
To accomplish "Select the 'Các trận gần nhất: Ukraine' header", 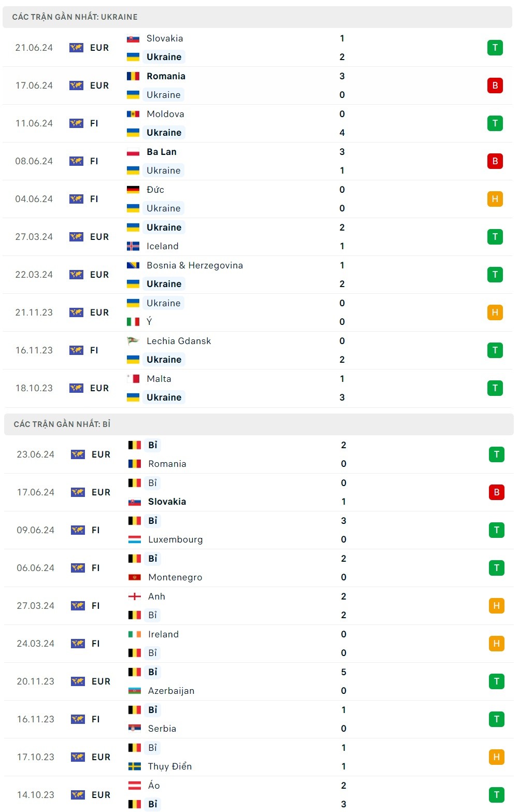I will [75, 17].
